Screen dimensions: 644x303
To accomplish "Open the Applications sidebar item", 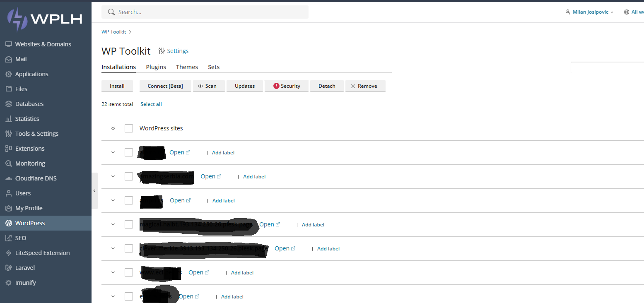I will click(x=46, y=74).
